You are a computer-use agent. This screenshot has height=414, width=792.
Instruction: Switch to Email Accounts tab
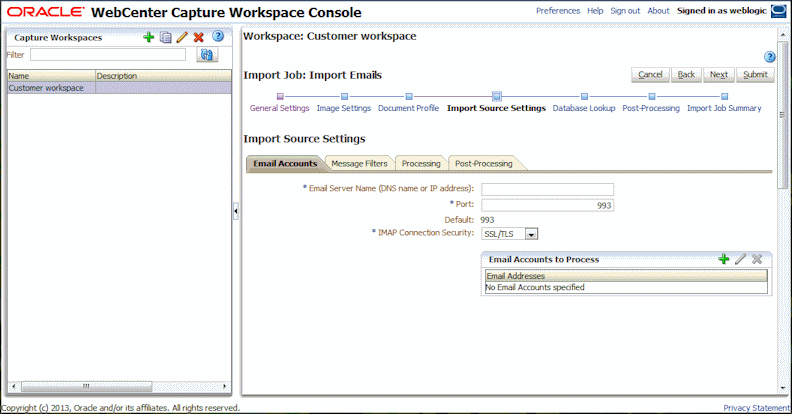click(x=285, y=163)
